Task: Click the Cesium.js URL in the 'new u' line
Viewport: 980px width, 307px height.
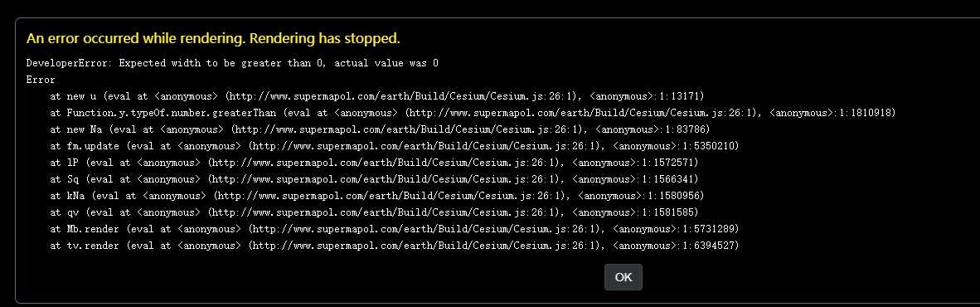Action: (x=402, y=96)
